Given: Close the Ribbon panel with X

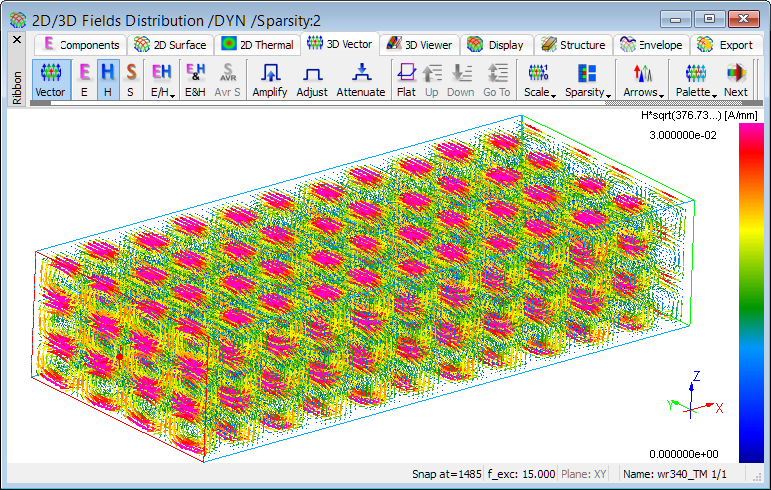Looking at the screenshot, I should [16, 40].
